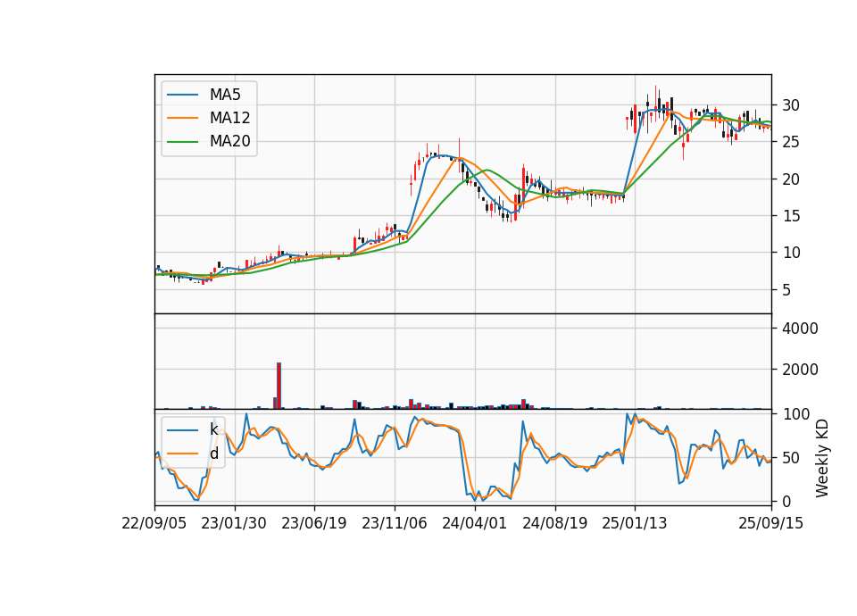
Task: Click the orange MA12 legend line sample
Action: (182, 118)
